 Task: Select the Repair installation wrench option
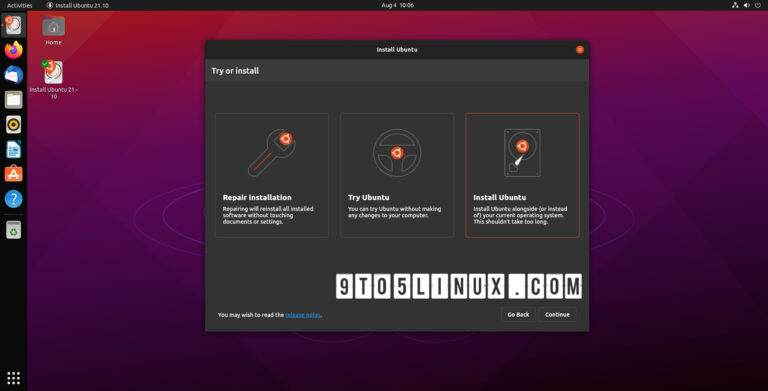pos(272,175)
